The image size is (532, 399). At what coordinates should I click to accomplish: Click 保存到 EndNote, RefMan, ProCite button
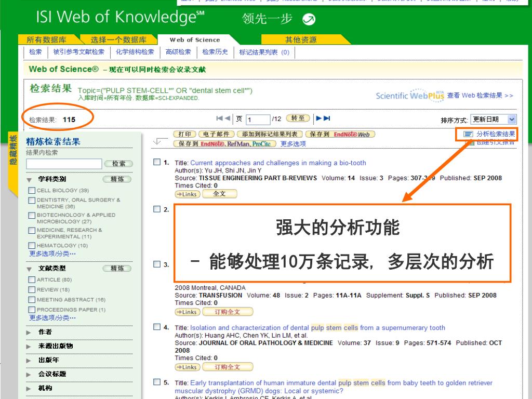pyautogui.click(x=224, y=143)
